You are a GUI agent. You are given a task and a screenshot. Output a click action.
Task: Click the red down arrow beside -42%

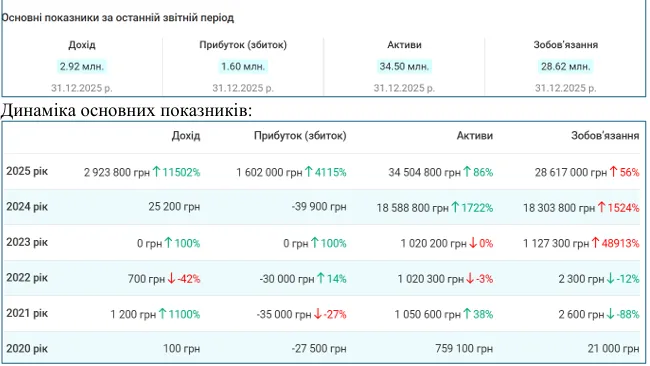click(x=171, y=279)
